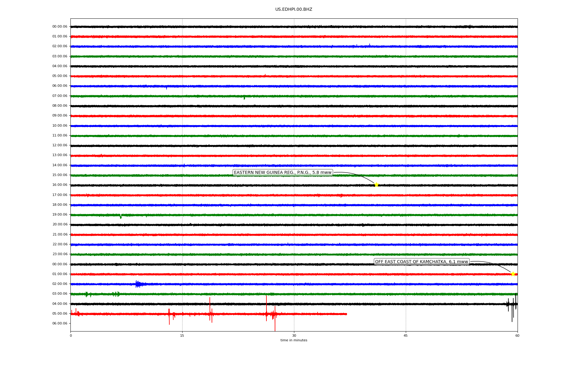Click the x-axis tick label 60
Screen dimensions: 588x368
pyautogui.click(x=517, y=335)
